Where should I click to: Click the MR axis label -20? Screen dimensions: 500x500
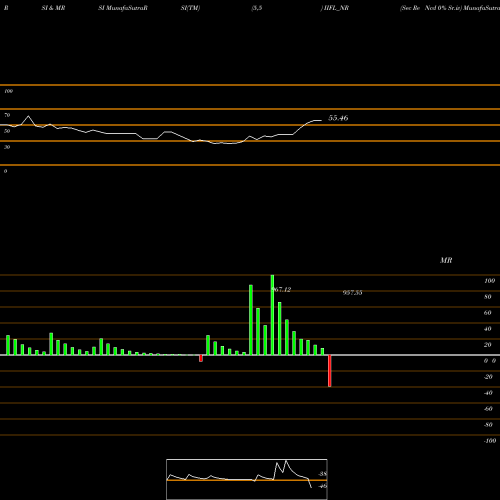488,377
